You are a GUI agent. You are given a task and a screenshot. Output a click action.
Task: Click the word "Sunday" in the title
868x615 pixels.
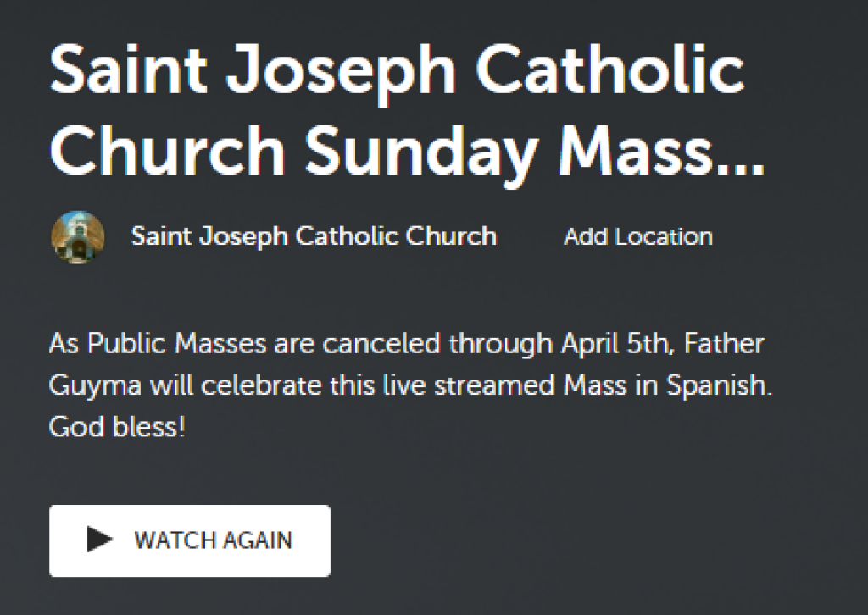[422, 153]
